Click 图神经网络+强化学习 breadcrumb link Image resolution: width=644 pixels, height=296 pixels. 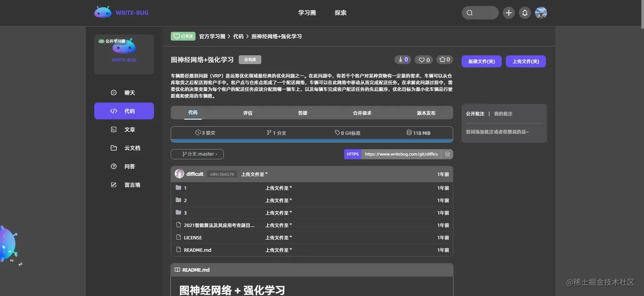click(x=276, y=37)
